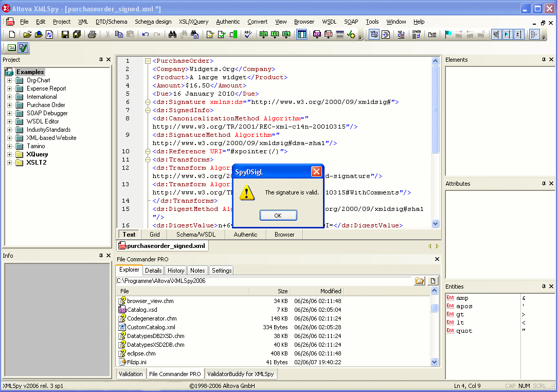
Task: Click the XPath evaluate icon
Action: [416, 34]
